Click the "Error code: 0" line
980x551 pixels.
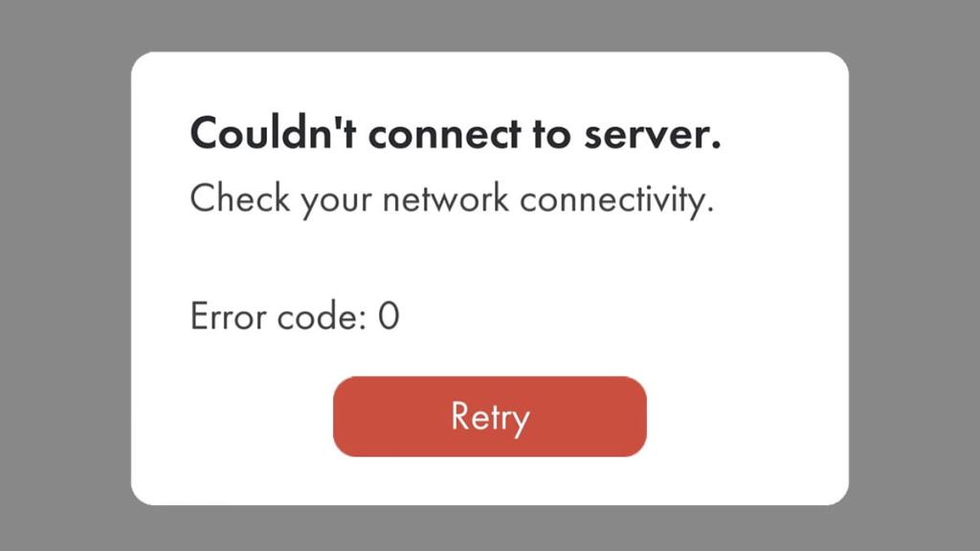pos(295,316)
